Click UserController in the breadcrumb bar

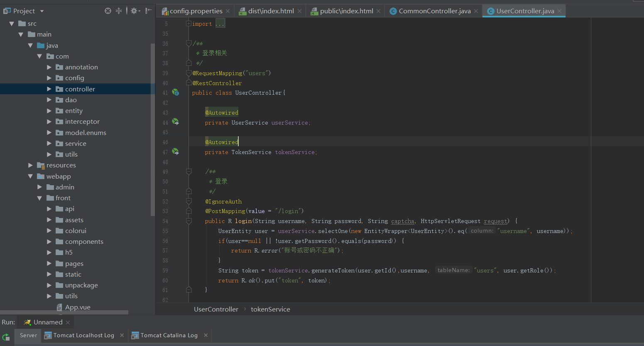216,309
